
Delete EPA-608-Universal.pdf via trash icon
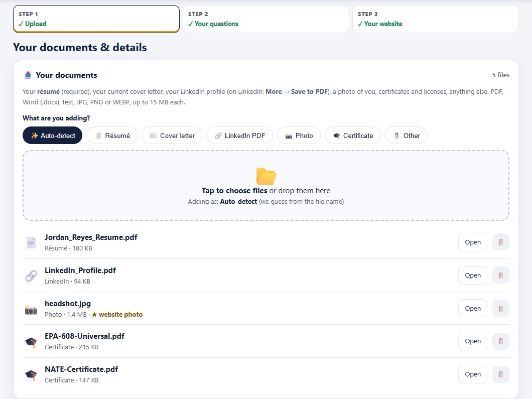[x=500, y=341]
